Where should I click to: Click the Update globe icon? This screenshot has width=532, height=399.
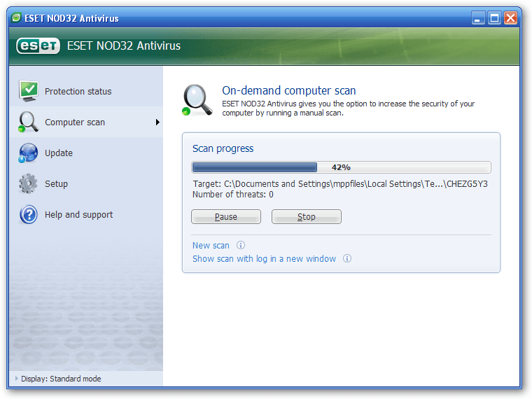[28, 153]
